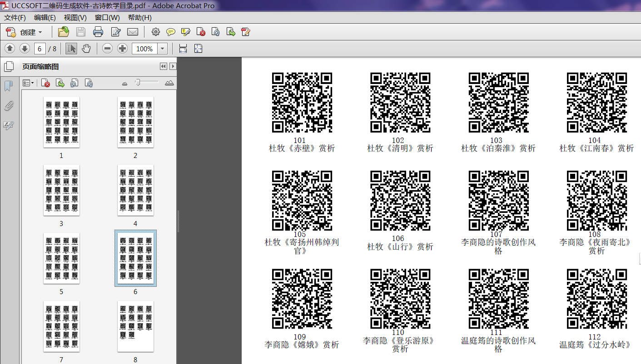
Task: Activate the Hand pan tool
Action: [x=86, y=49]
